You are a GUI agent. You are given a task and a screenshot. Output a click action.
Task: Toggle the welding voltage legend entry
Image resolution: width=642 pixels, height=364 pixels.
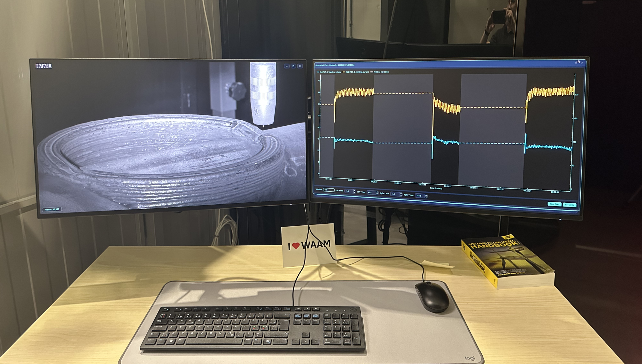click(329, 72)
